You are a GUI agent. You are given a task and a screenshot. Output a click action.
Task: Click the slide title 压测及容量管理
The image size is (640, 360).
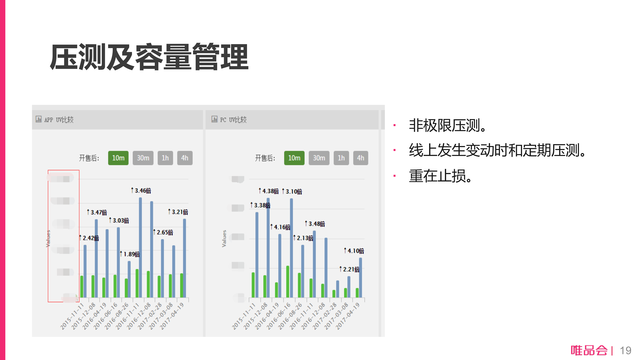[x=149, y=57]
